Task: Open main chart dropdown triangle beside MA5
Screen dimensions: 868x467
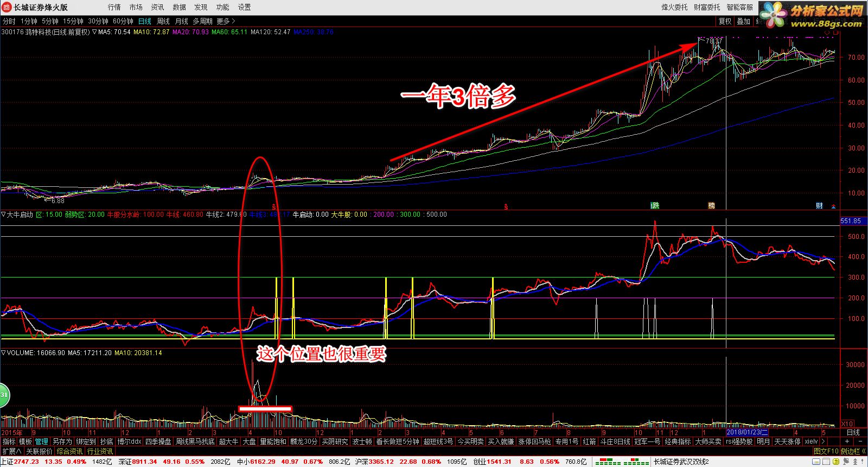Action: [94, 32]
